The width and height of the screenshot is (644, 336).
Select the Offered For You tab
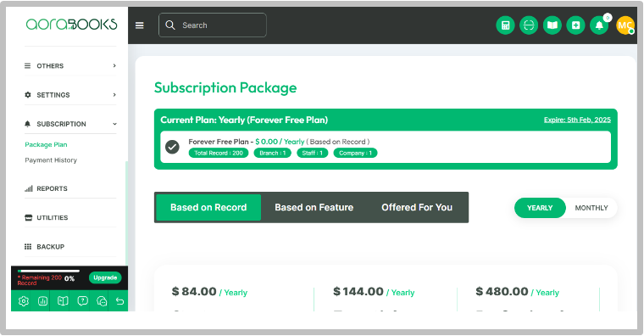click(417, 207)
